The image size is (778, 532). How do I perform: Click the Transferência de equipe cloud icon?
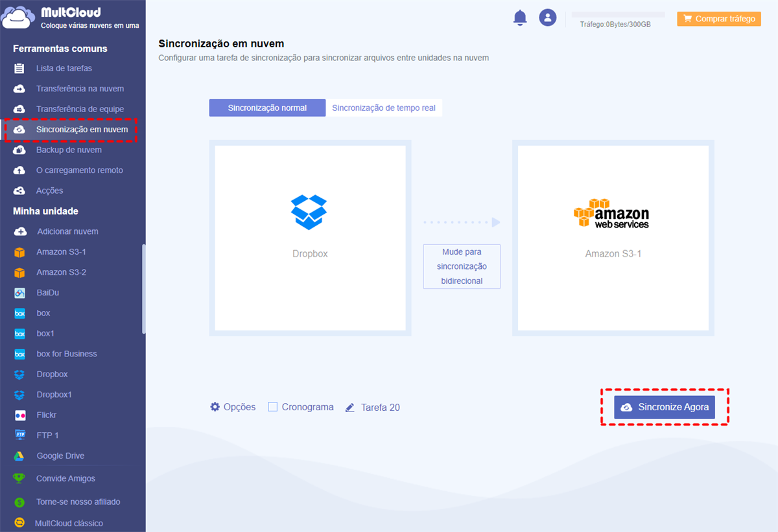coord(19,109)
